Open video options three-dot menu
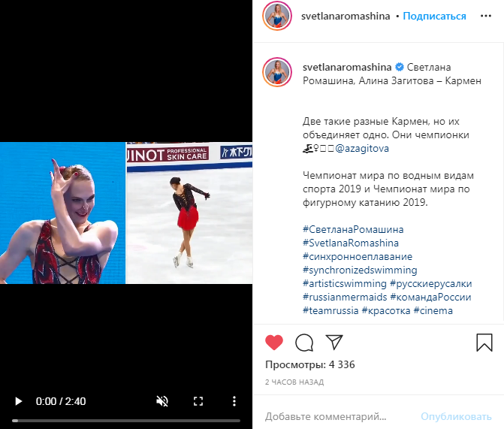Image resolution: width=504 pixels, height=429 pixels. click(234, 401)
